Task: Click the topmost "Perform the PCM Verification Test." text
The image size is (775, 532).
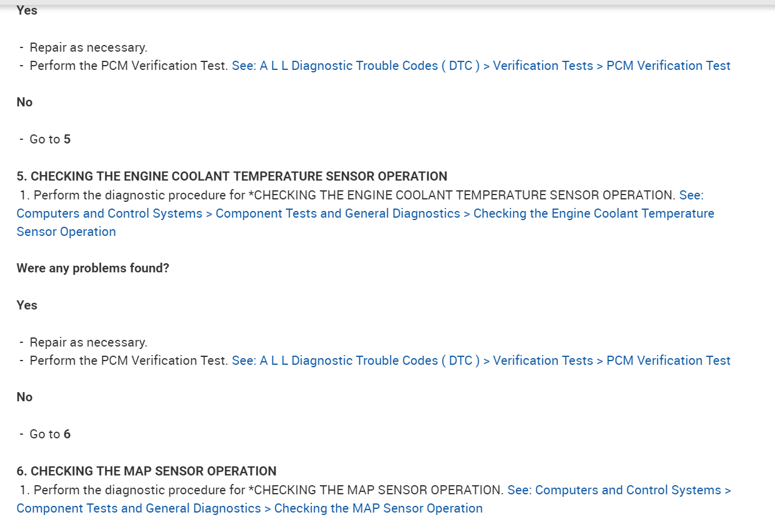Action: pos(129,66)
